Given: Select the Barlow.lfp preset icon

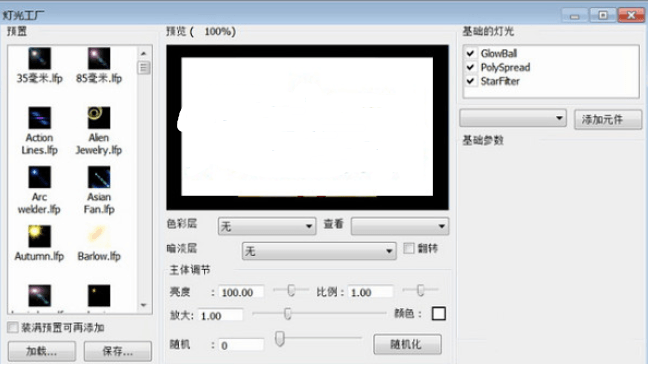Looking at the screenshot, I should [x=99, y=236].
